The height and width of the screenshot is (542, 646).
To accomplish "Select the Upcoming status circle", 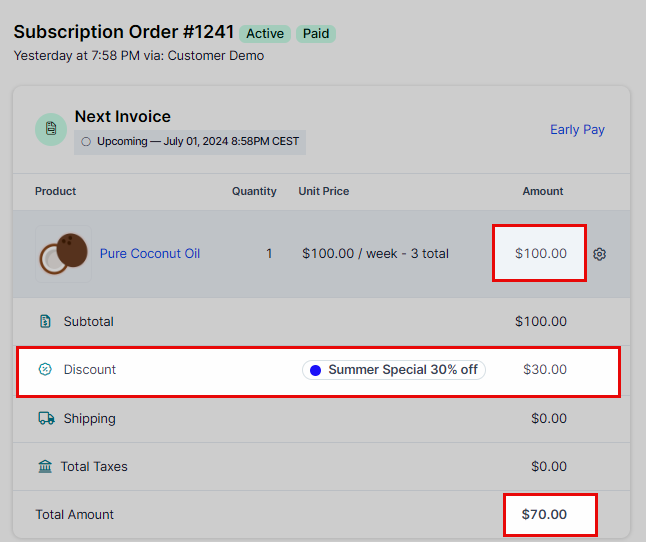I will coord(86,142).
